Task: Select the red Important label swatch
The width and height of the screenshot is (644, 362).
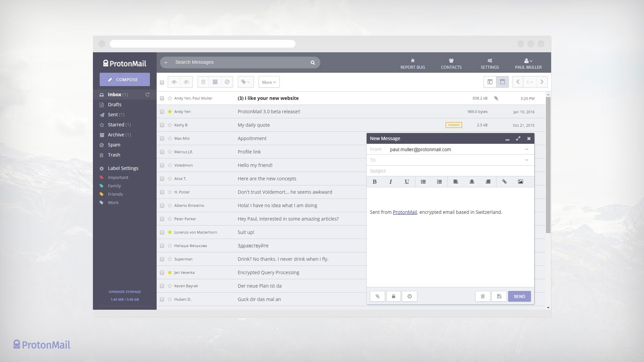Action: pos(102,178)
